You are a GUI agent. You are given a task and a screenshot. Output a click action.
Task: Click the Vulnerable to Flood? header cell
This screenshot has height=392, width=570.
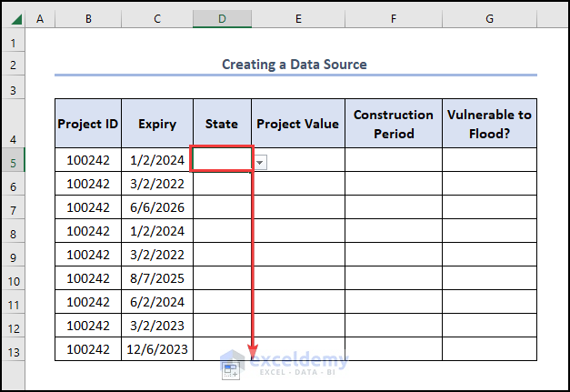click(x=489, y=124)
